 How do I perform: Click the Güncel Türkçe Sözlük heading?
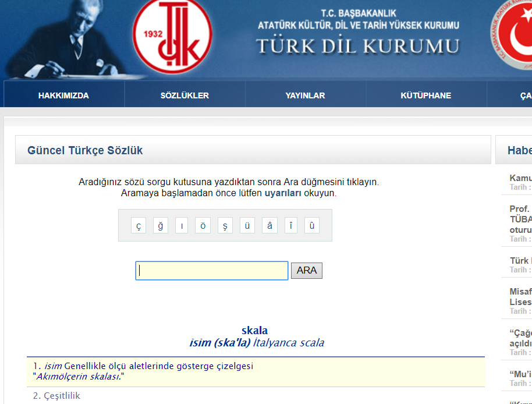(85, 150)
